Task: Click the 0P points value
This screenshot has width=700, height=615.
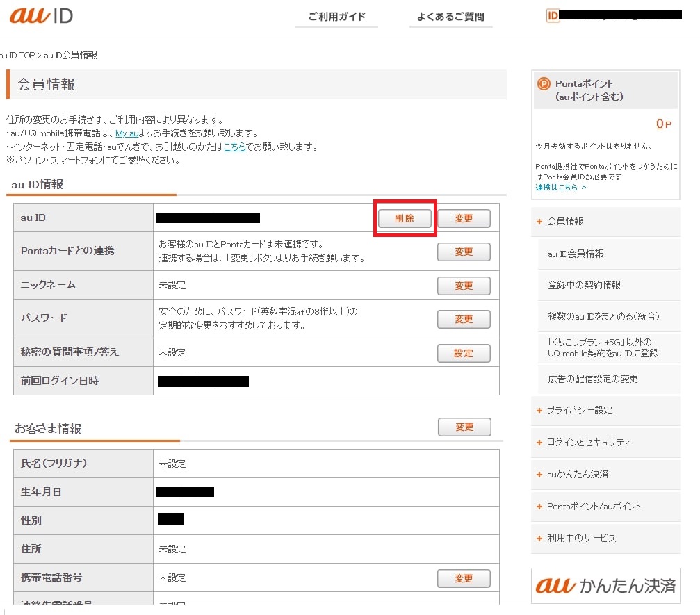Action: coord(663,124)
